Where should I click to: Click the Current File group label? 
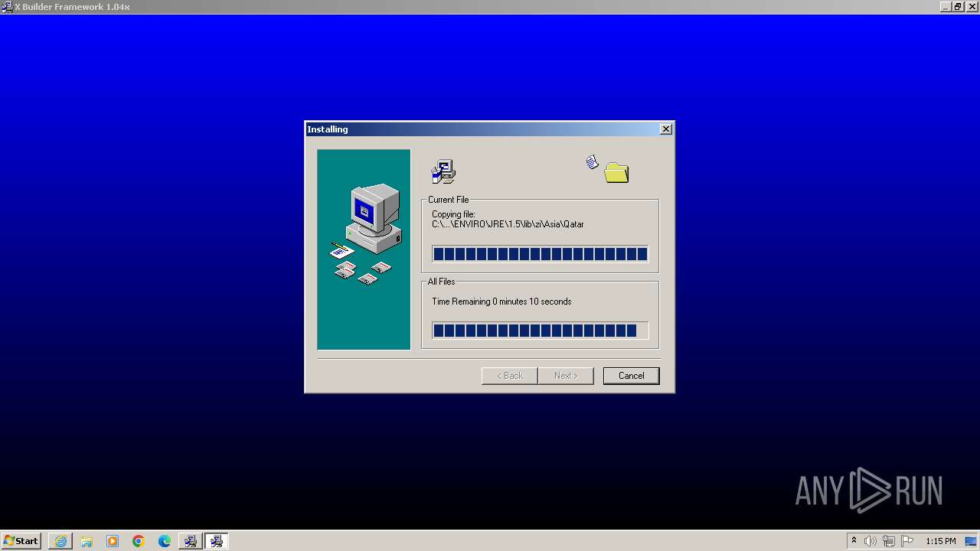(x=448, y=200)
